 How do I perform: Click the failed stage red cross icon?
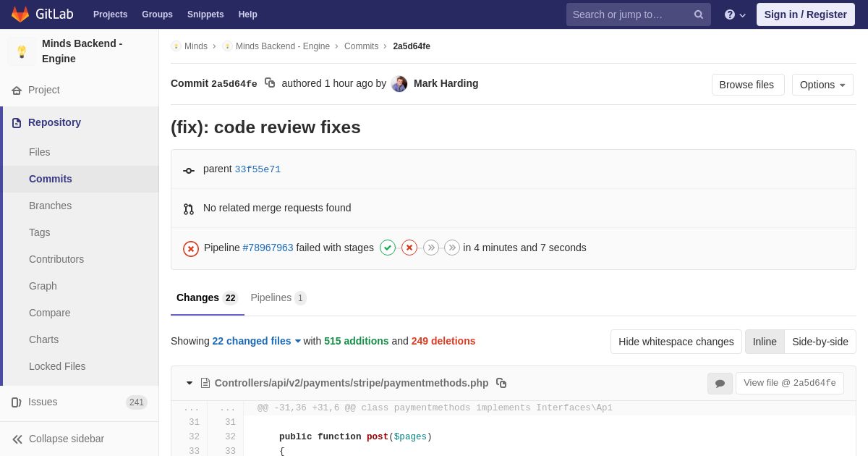409,248
